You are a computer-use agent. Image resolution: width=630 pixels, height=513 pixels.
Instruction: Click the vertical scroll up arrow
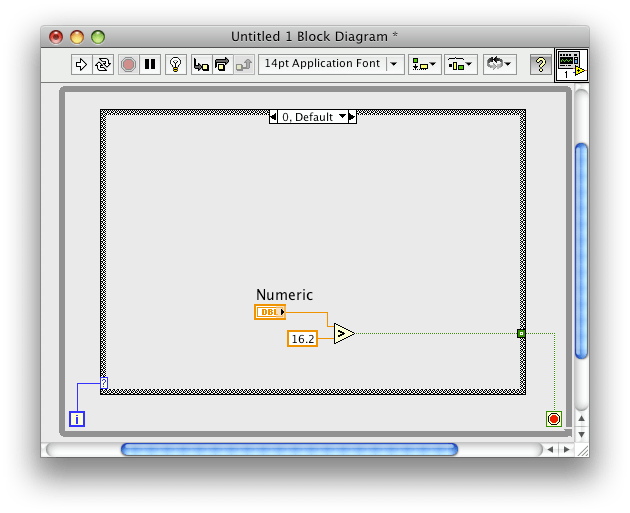(581, 419)
